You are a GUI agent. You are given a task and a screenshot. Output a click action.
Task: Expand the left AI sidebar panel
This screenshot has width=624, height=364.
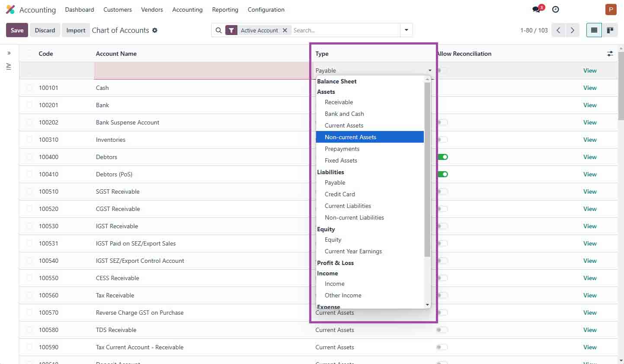pyautogui.click(x=9, y=53)
